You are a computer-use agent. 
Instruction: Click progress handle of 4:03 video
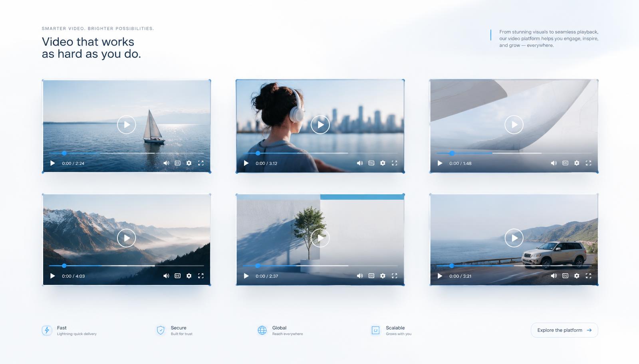[64, 265]
